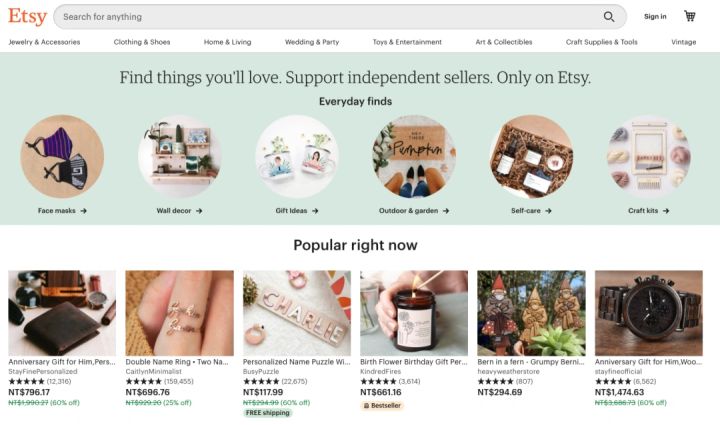Click the search magnifier icon
The image size is (720, 425).
[608, 17]
